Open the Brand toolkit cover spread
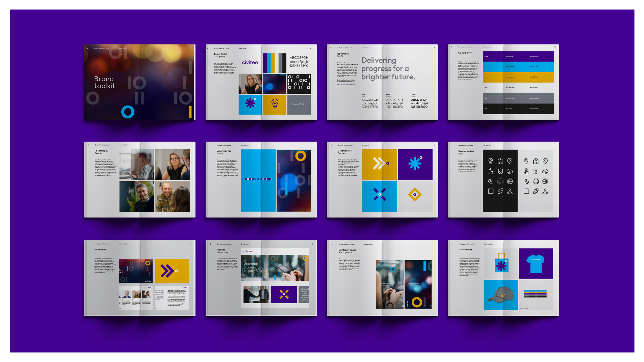644x362 pixels. click(140, 82)
